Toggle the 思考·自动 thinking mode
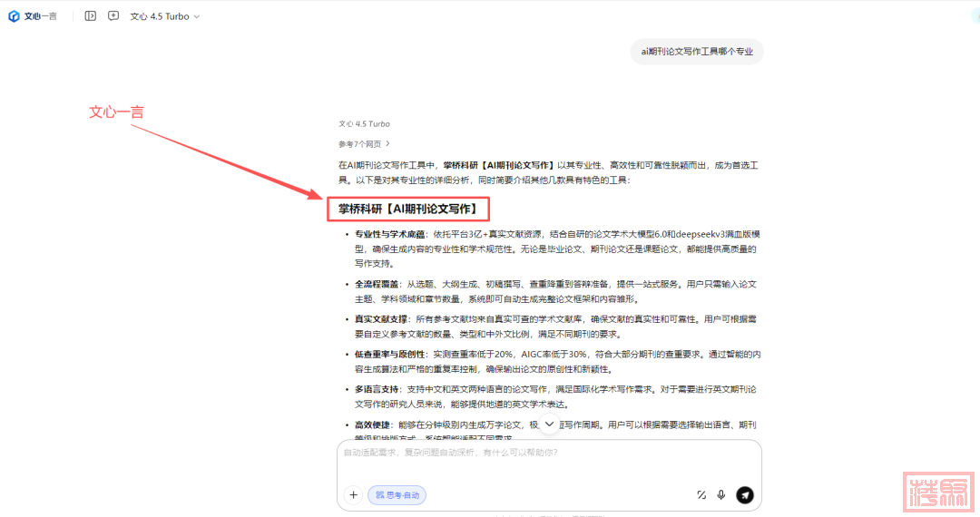980x517 pixels. pos(397,495)
